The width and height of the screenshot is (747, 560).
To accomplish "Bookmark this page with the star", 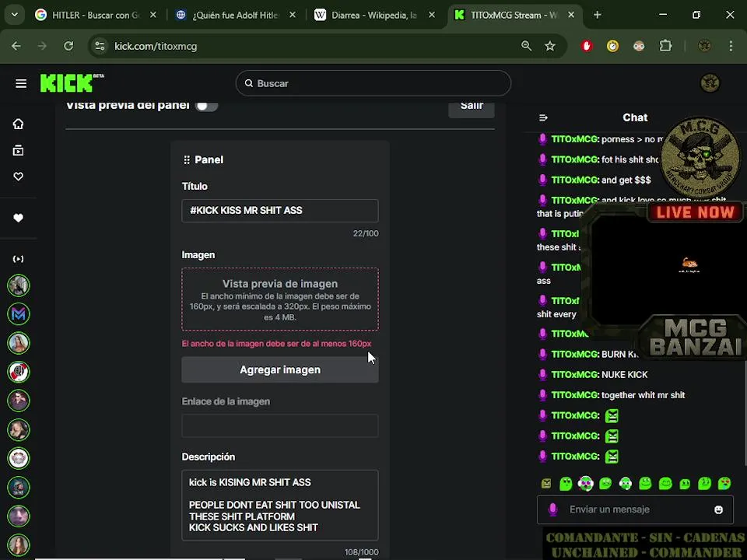I will click(x=550, y=46).
